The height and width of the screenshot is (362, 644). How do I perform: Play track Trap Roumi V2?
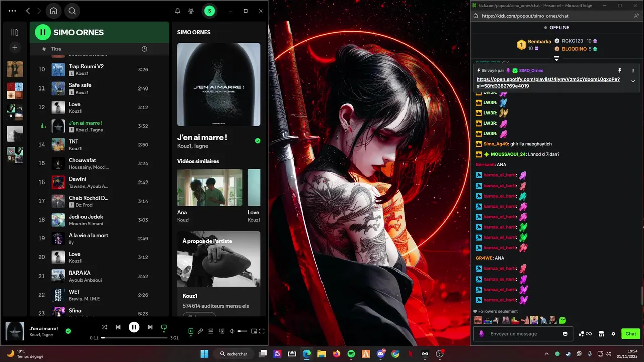[99, 69]
